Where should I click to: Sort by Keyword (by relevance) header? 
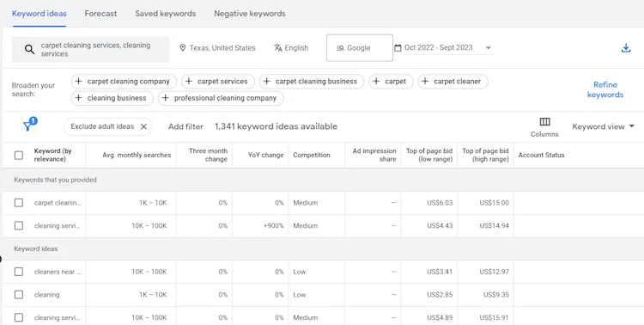[53, 155]
